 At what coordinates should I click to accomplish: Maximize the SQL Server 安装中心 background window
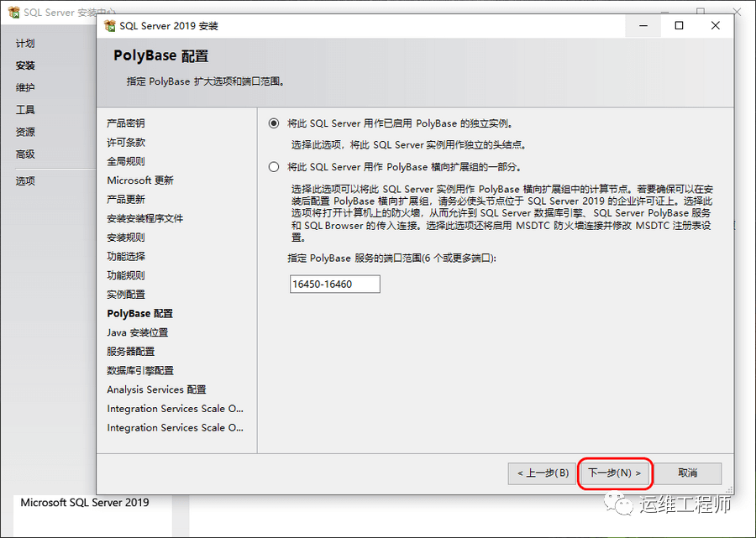click(701, 10)
